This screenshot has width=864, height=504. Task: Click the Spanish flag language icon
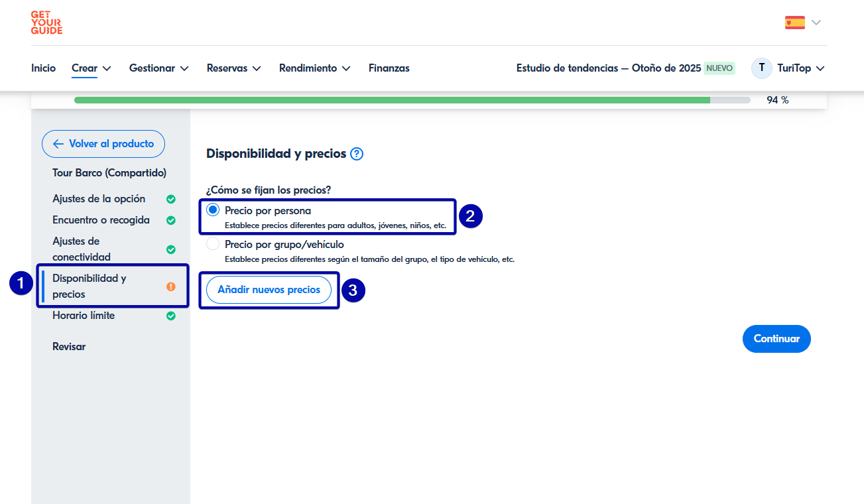[794, 23]
